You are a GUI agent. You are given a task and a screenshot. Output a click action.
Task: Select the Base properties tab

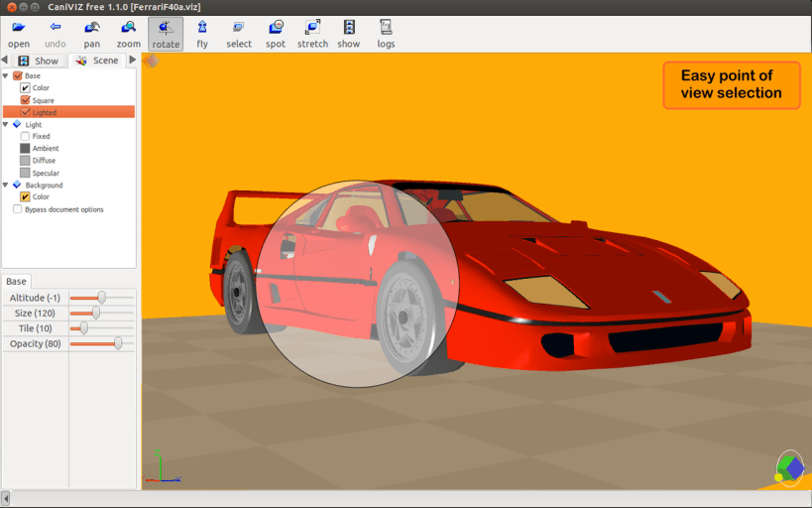click(16, 281)
